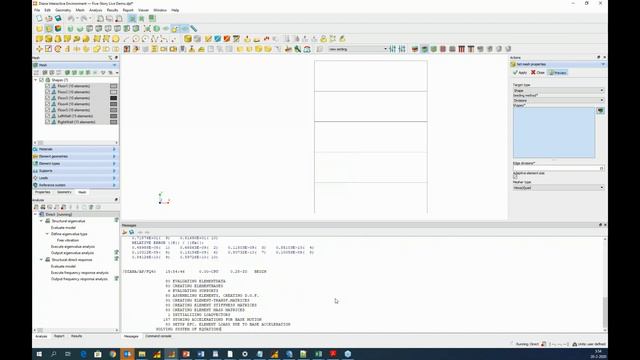This screenshot has width=640, height=360.
Task: Open the Mesher type dropdown
Action: tap(558, 188)
